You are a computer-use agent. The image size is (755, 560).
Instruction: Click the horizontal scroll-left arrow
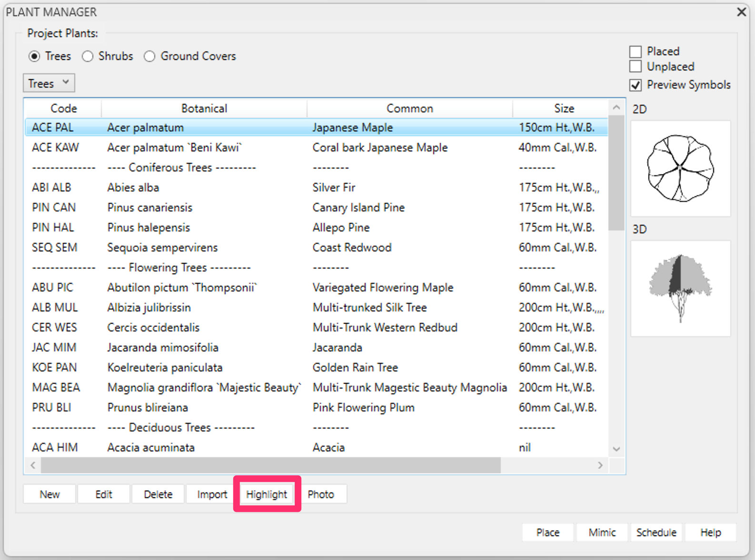(x=33, y=465)
